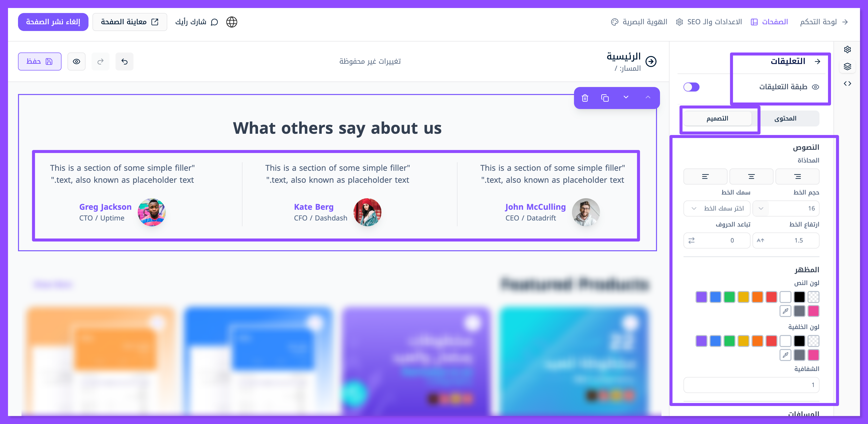Open the layers panel icon in the sidebar
This screenshot has height=424, width=868.
847,66
